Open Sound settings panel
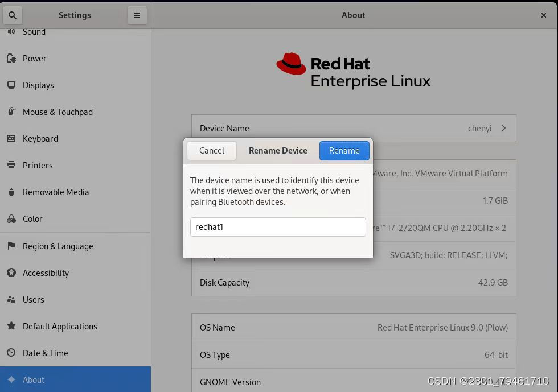Image resolution: width=558 pixels, height=392 pixels. pyautogui.click(x=75, y=32)
